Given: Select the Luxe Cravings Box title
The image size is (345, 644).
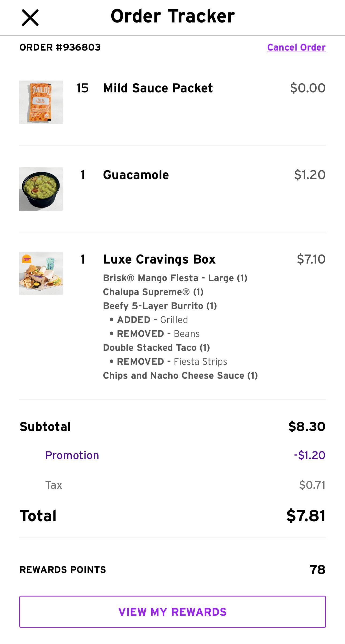Looking at the screenshot, I should click(159, 259).
